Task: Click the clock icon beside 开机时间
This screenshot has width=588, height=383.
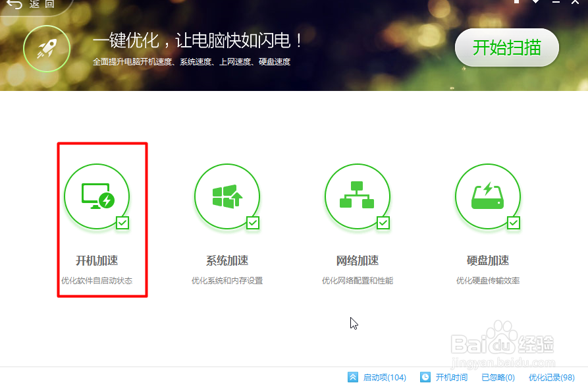Action: tap(425, 377)
